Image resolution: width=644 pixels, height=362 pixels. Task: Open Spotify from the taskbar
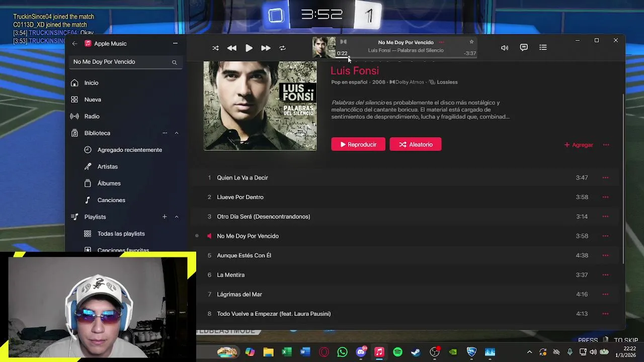pyautogui.click(x=397, y=352)
